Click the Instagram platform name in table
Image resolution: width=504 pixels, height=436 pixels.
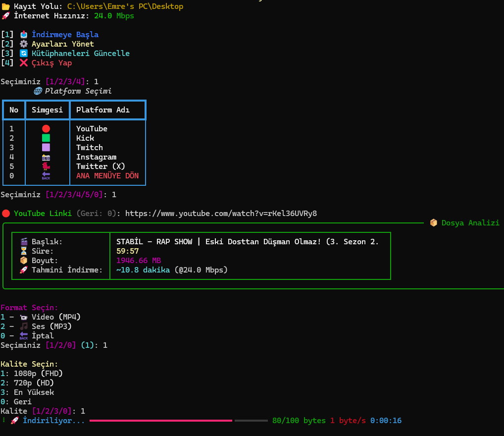pyautogui.click(x=96, y=157)
